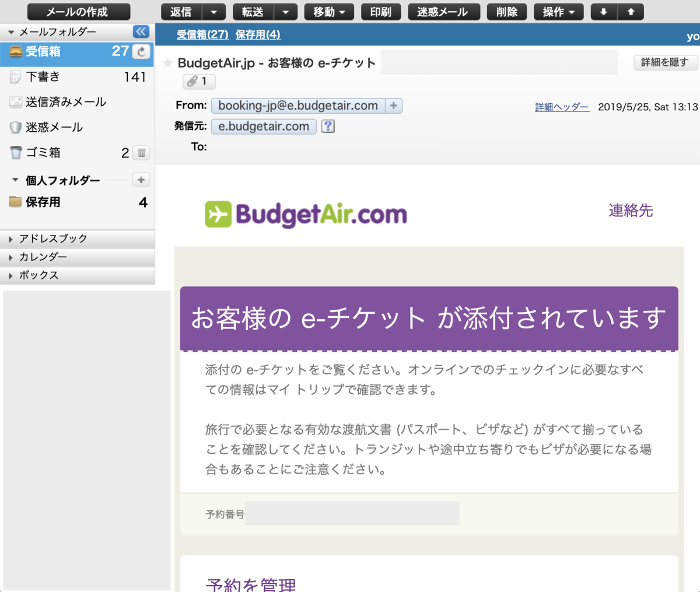
Task: Switch to the 保存用(4) tab
Action: pyautogui.click(x=258, y=35)
